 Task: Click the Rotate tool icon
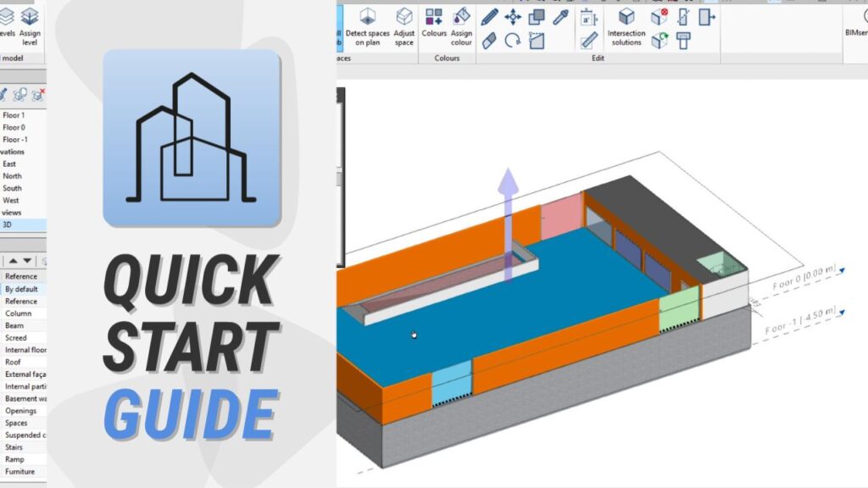pos(513,41)
